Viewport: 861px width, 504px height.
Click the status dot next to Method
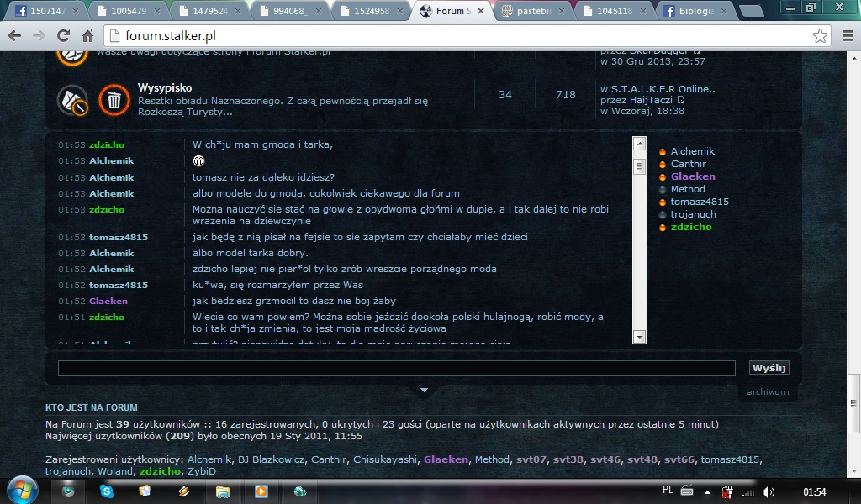[x=663, y=189]
